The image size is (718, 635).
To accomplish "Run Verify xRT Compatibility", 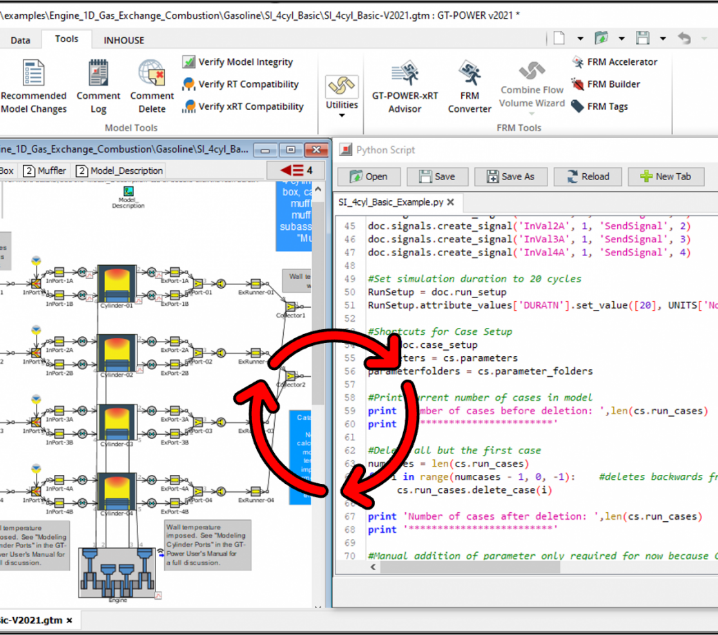I will coord(243,106).
